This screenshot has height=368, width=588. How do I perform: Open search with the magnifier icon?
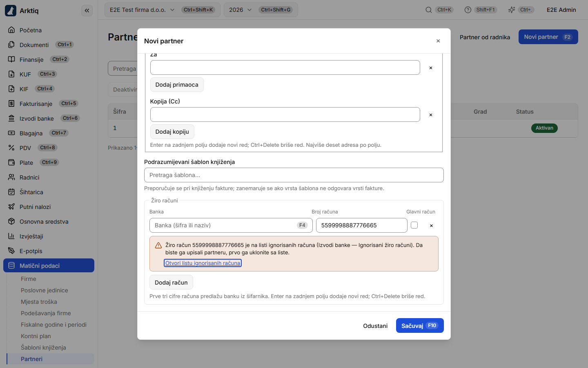(428, 10)
